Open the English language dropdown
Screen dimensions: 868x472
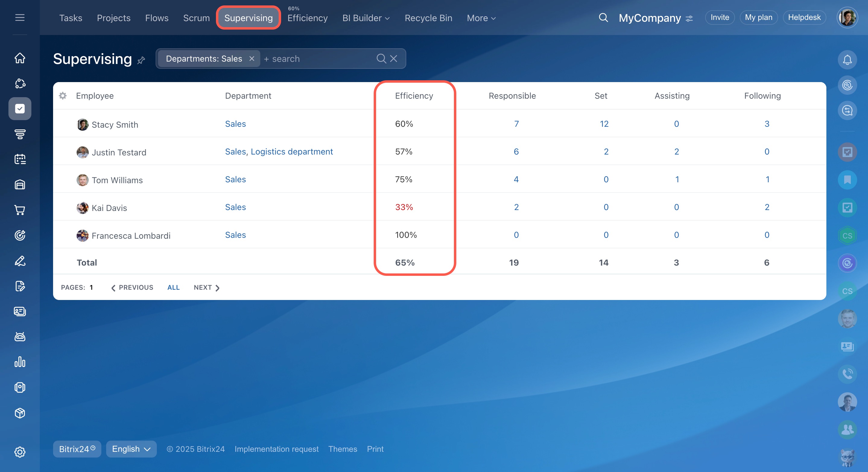coord(131,449)
